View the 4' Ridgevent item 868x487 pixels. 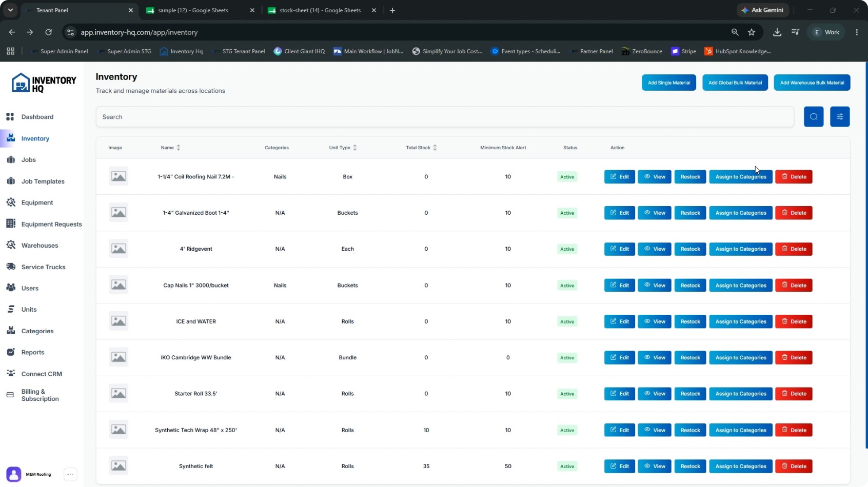point(655,249)
